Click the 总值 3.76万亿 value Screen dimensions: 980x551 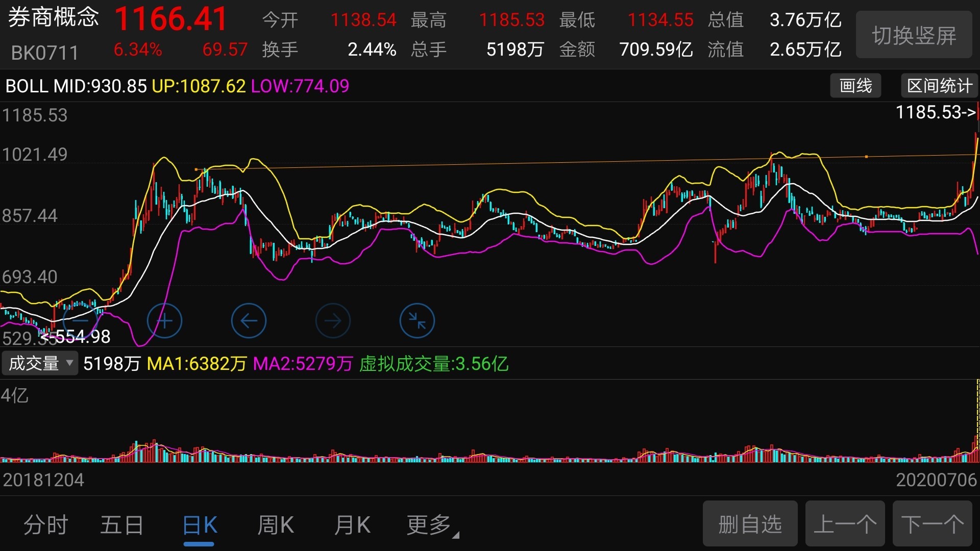[805, 20]
